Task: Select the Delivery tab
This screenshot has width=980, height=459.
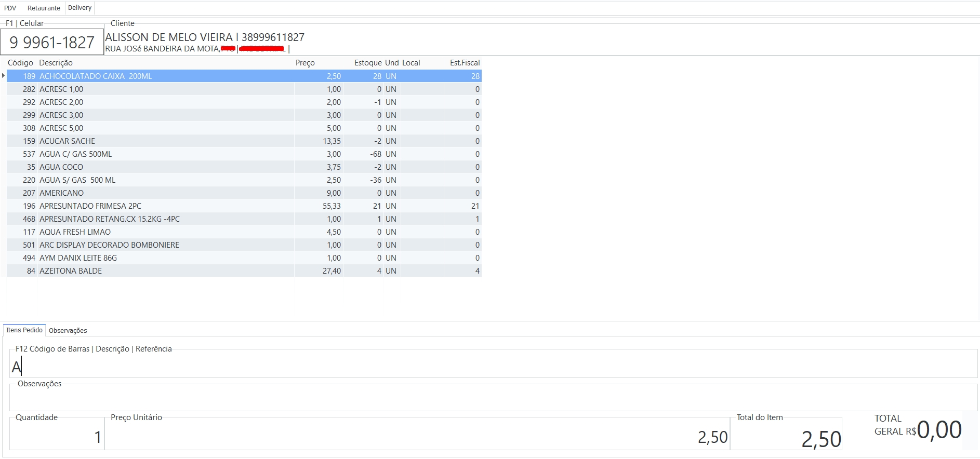Action: tap(80, 8)
